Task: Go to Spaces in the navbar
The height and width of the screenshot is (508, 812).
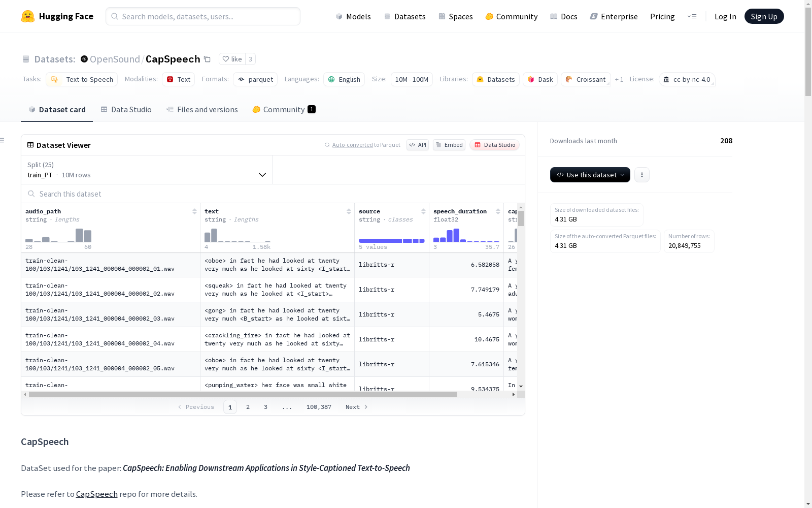Action: [456, 16]
